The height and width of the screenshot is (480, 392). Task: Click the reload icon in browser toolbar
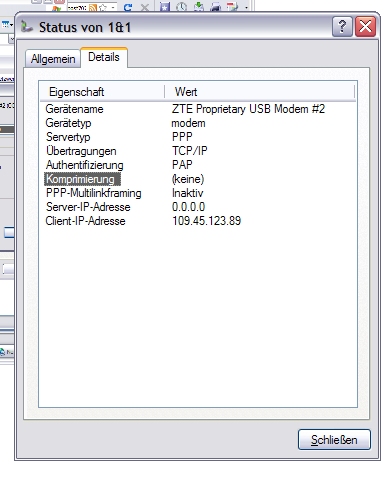[x=128, y=7]
